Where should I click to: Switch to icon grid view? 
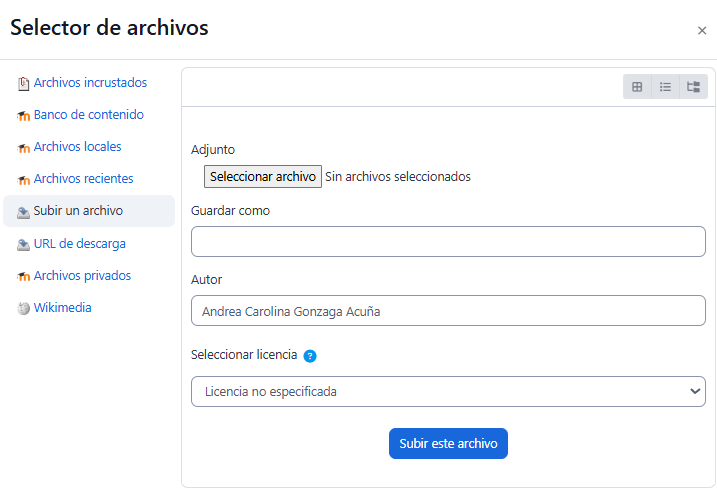pos(637,87)
